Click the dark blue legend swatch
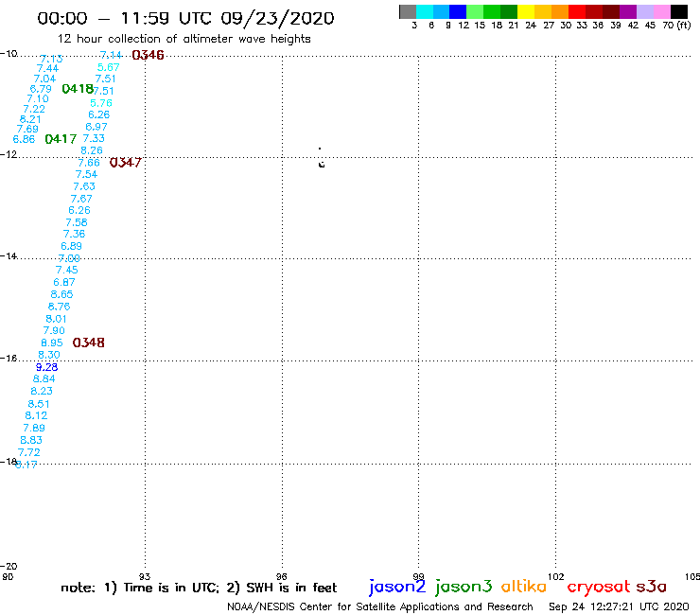 (458, 11)
